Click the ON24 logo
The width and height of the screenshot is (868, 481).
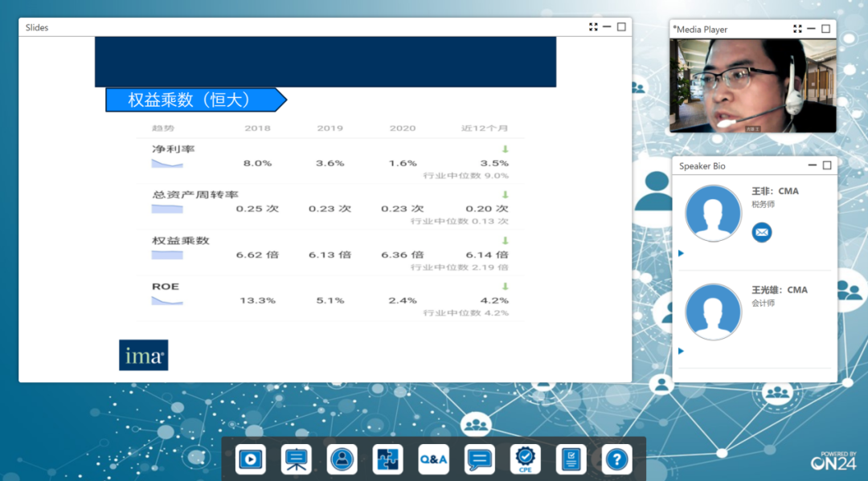(833, 461)
